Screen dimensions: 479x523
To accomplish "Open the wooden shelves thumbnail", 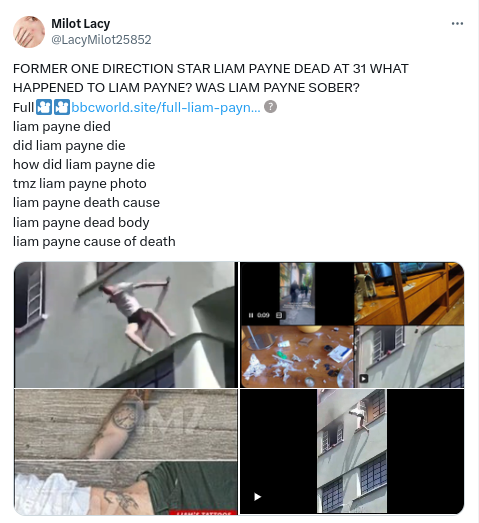I will (x=409, y=293).
